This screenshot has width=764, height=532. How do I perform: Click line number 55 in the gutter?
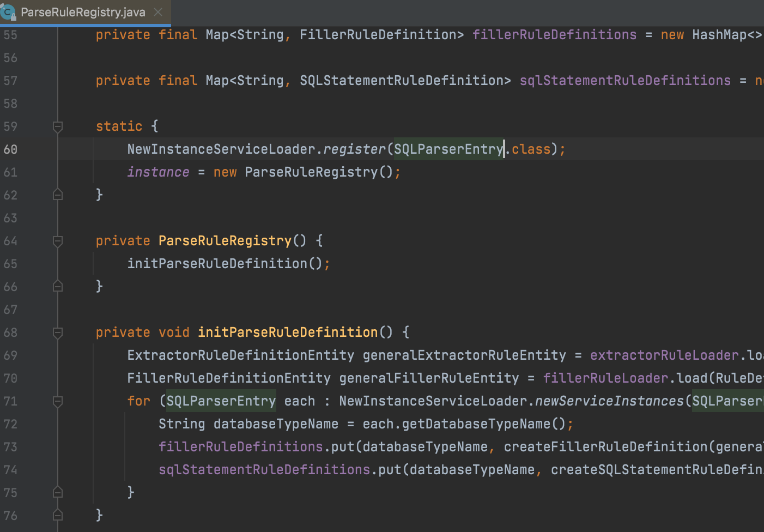(x=10, y=35)
